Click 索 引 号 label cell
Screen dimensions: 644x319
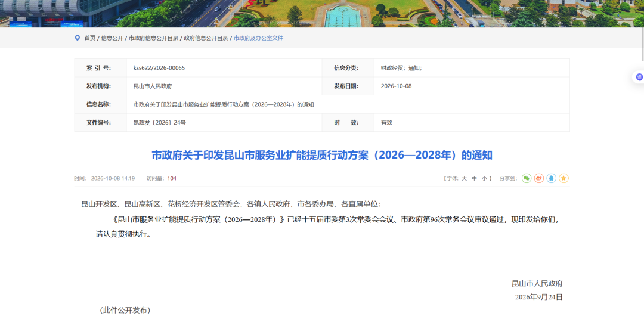101,68
